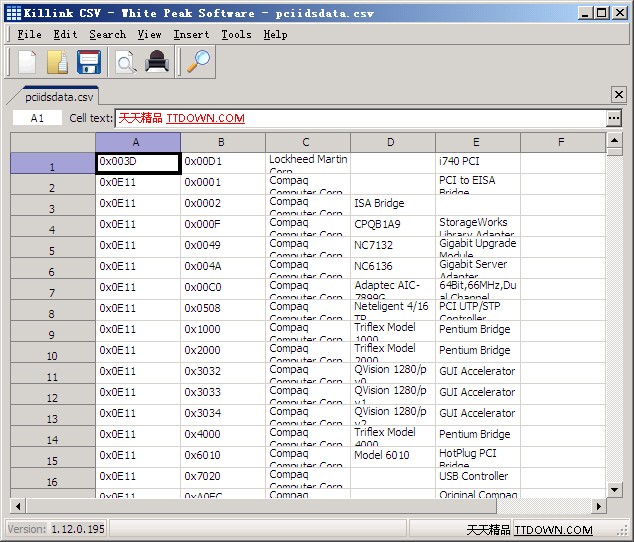Viewport: 634px width, 542px height.
Task: Select the USB Controller cell
Action: (478, 478)
